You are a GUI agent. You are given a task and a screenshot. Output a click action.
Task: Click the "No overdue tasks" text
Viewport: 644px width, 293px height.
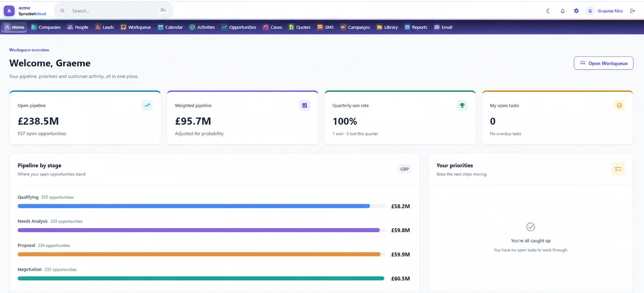point(506,134)
